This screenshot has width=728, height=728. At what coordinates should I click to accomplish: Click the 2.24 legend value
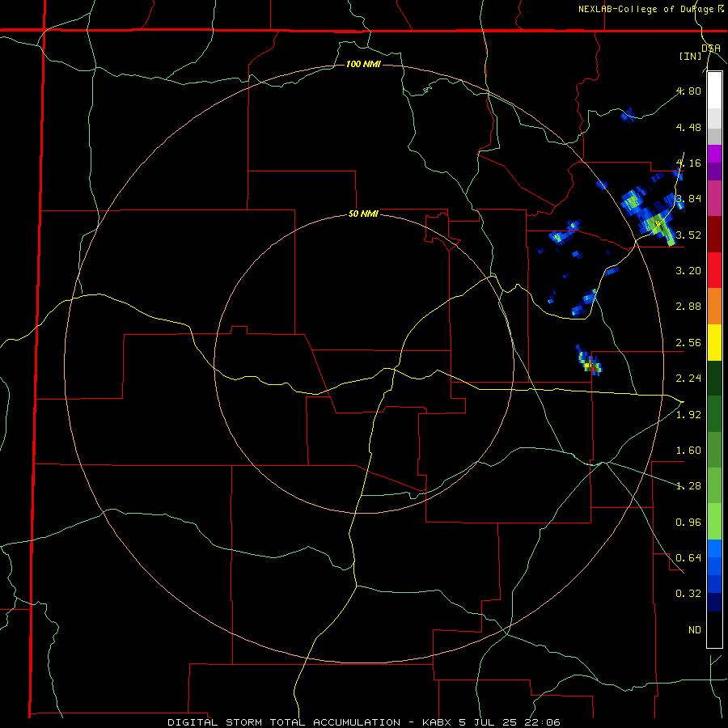point(688,379)
